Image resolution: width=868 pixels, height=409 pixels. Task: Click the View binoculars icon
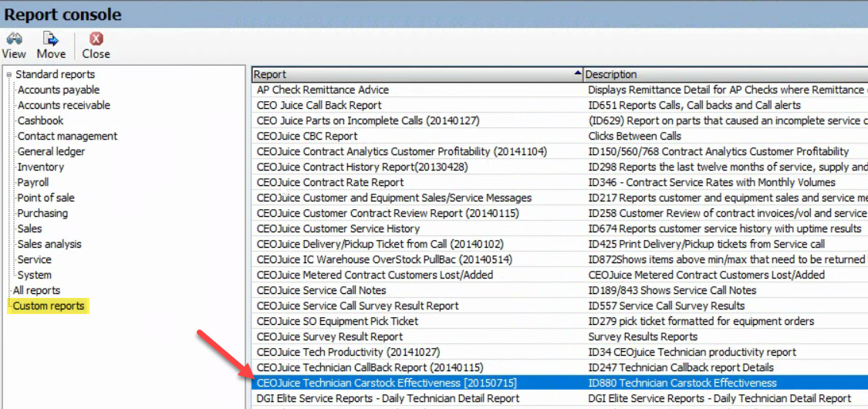click(14, 39)
